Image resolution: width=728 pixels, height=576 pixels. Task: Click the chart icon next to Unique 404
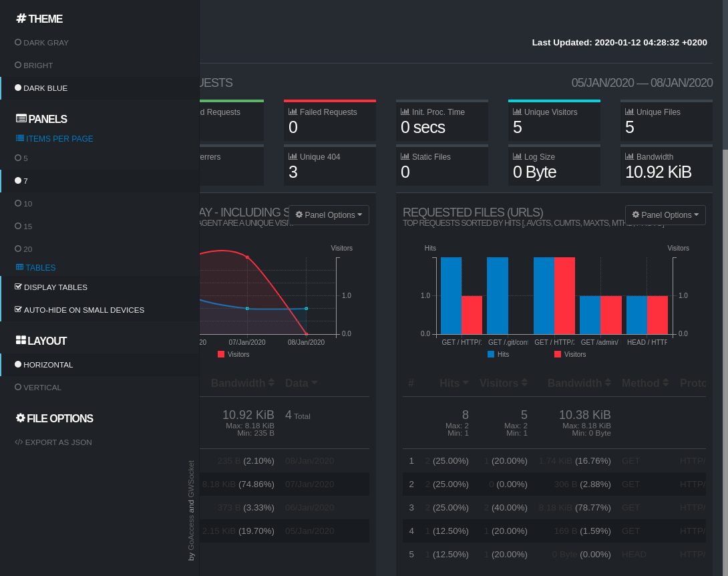click(293, 157)
